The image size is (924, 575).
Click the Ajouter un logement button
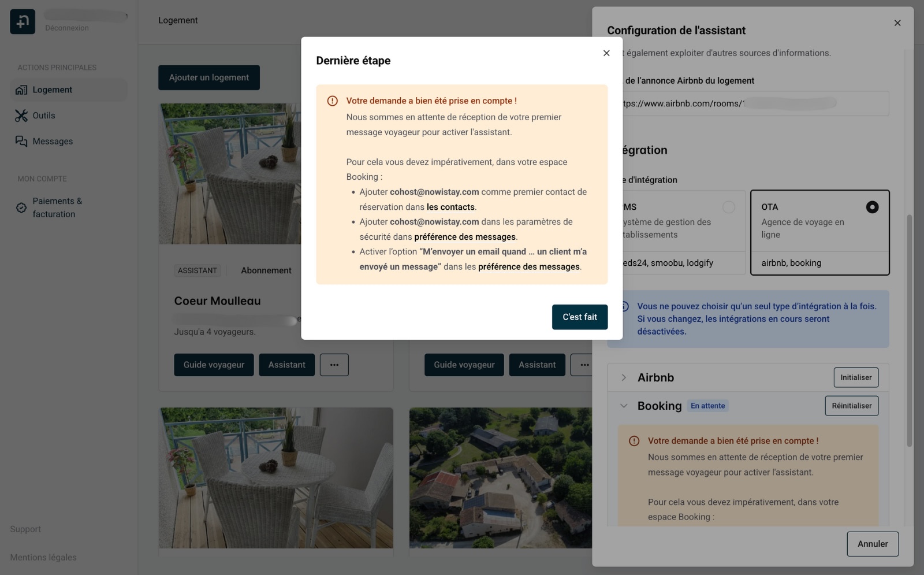209,77
